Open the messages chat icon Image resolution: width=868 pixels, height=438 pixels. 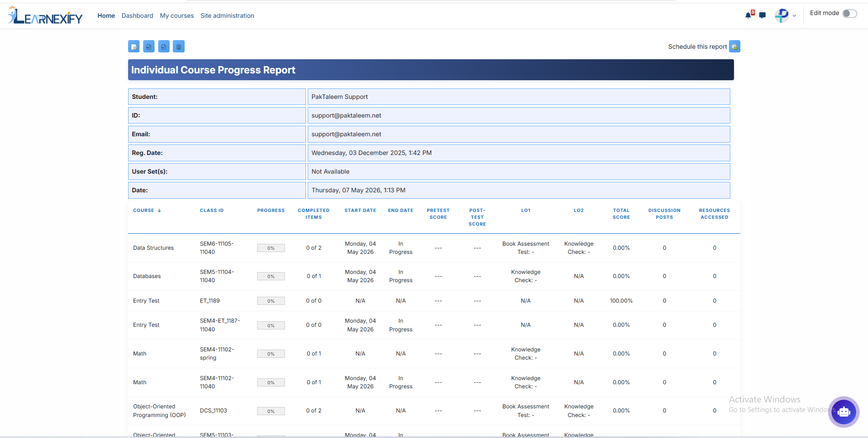point(762,15)
